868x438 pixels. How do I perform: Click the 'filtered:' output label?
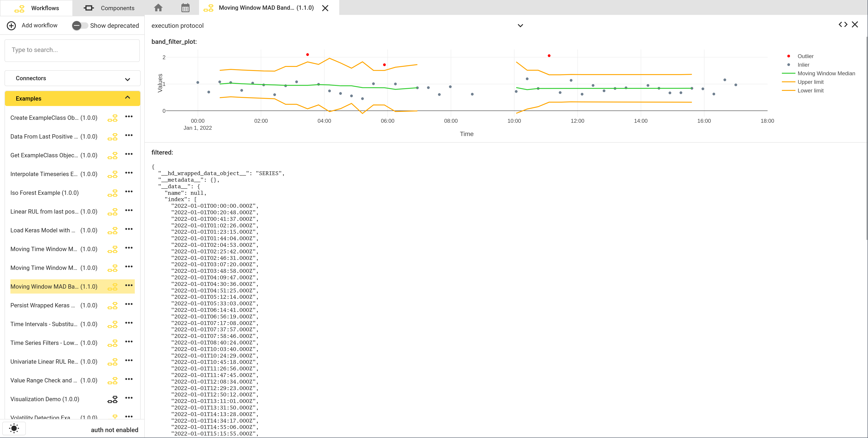[162, 153]
